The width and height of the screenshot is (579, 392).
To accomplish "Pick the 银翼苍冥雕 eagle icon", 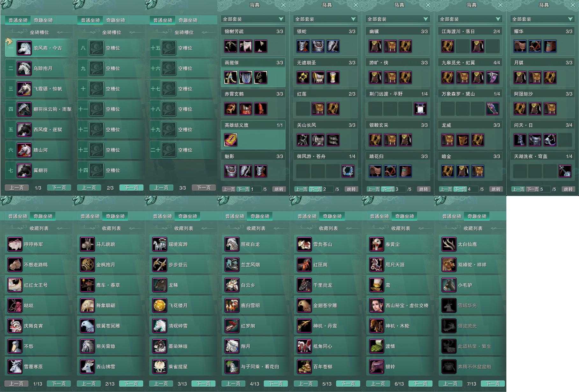I will coord(87,326).
